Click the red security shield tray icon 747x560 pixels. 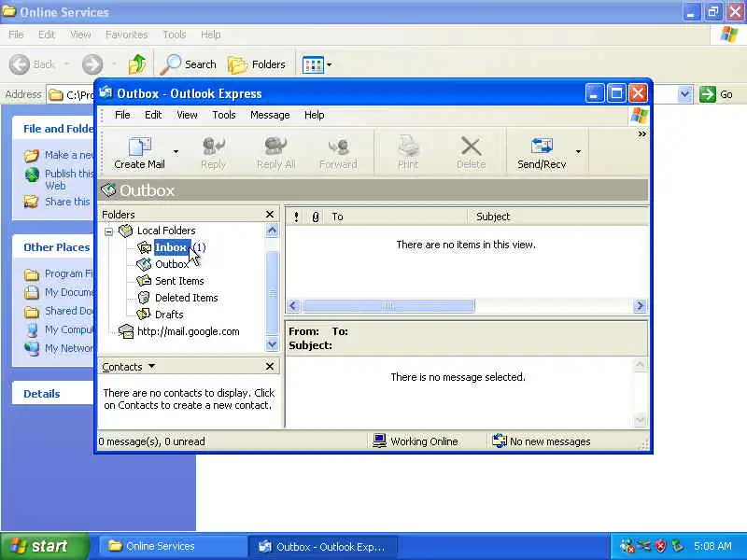[x=661, y=546]
